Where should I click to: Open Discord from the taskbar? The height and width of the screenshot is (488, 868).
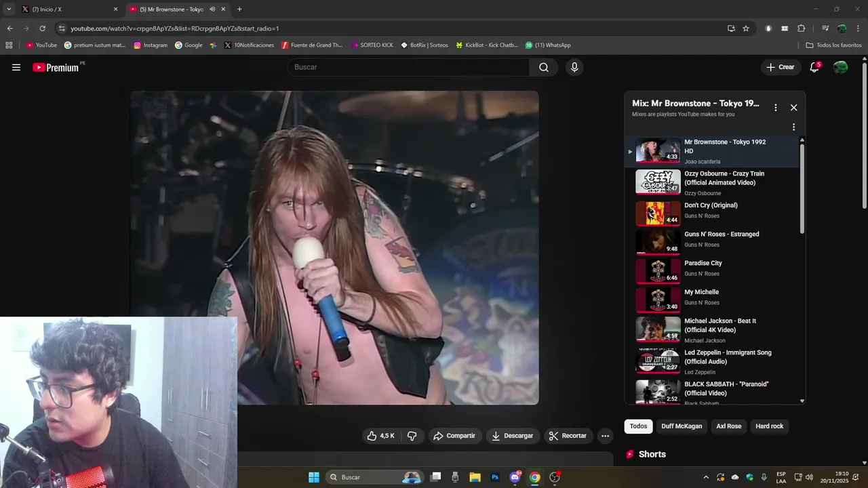[515, 477]
